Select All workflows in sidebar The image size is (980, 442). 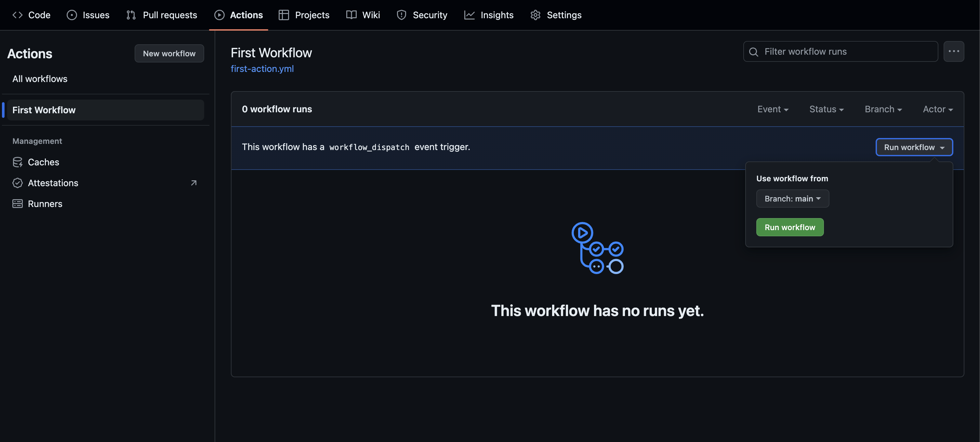(x=106, y=79)
